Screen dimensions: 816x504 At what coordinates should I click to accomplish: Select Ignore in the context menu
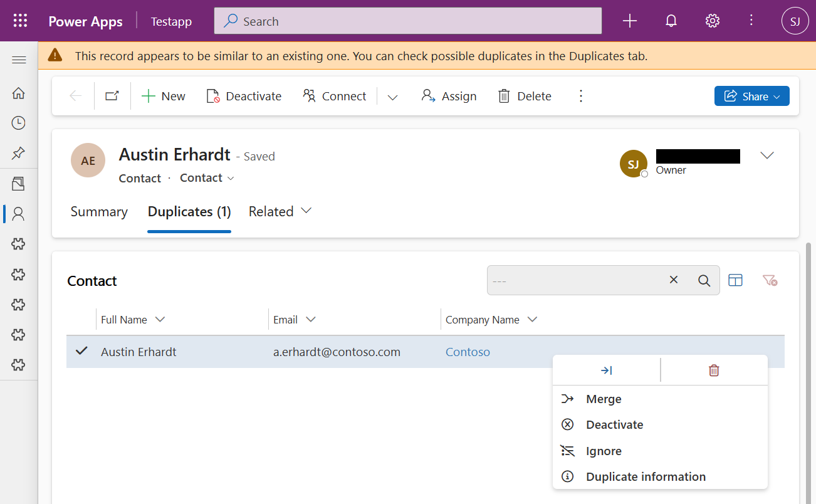click(x=603, y=451)
